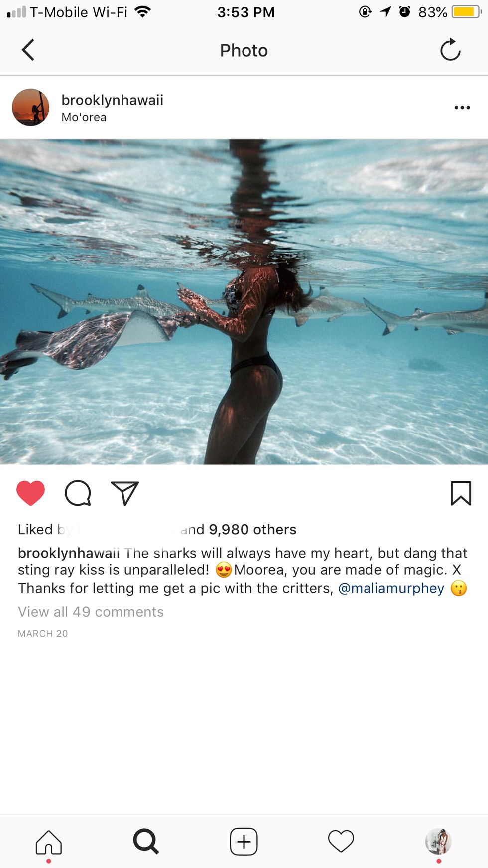The image size is (488, 868).
Task: Open the @maliamurphey mention
Action: click(391, 588)
